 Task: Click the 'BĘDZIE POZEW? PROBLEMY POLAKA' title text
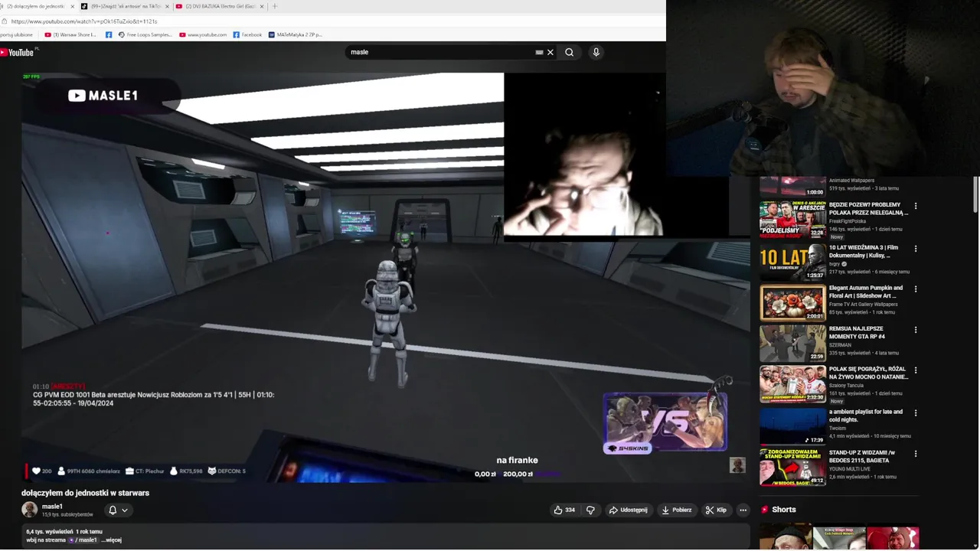(x=868, y=209)
